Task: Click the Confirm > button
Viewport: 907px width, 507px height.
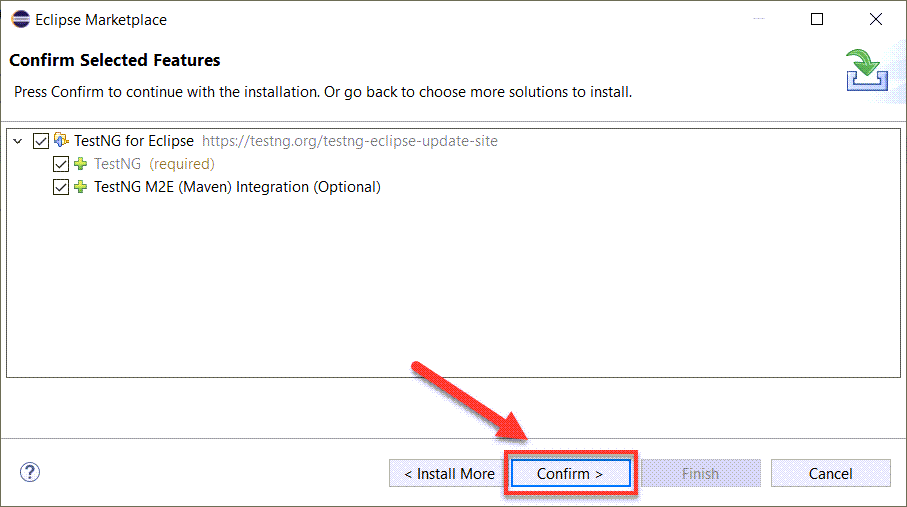Action: [x=570, y=473]
